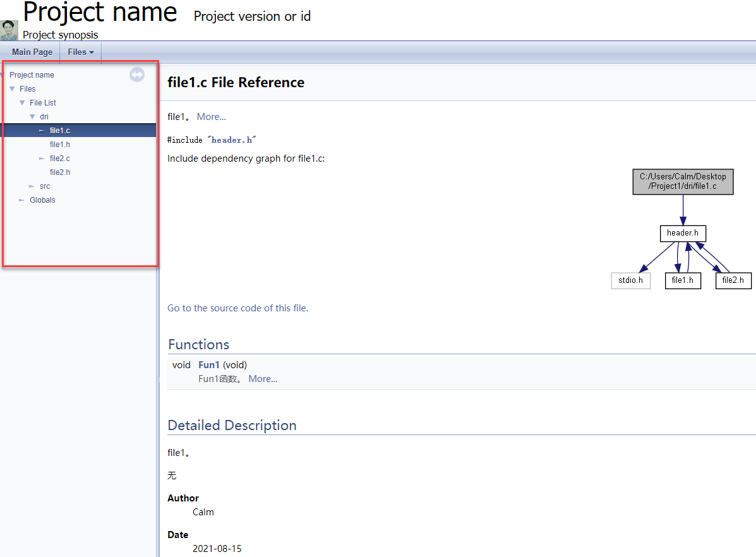Open the Files dropdown menu
Viewport: 756px width, 557px height.
coord(80,52)
